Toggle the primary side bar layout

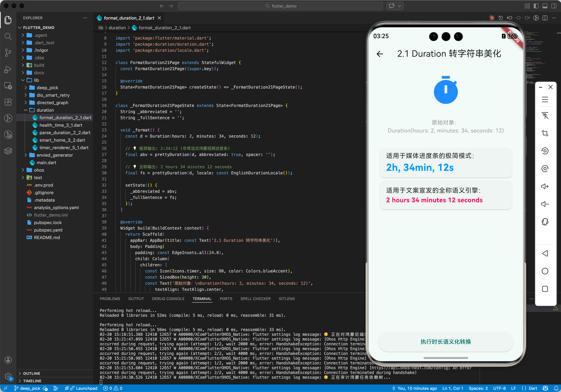[x=536, y=6]
